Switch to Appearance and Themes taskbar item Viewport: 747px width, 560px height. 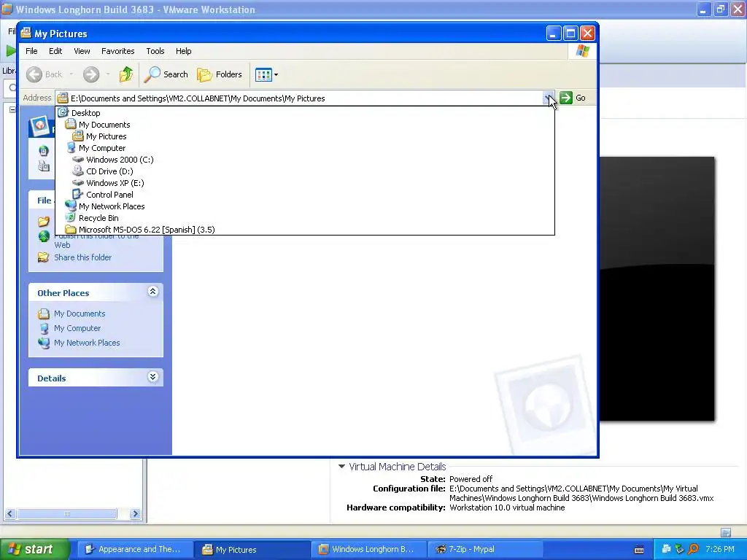click(x=134, y=549)
